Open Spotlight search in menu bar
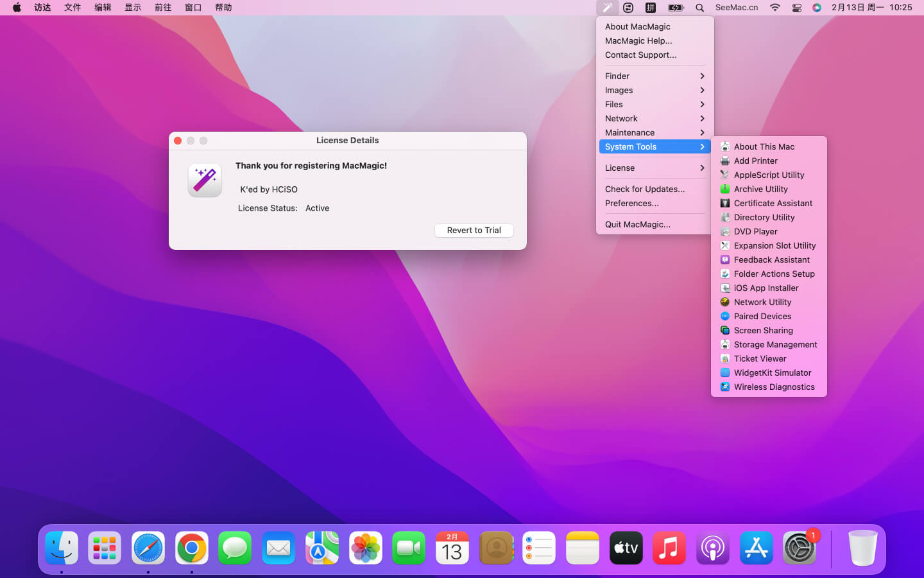This screenshot has height=578, width=924. 699,8
